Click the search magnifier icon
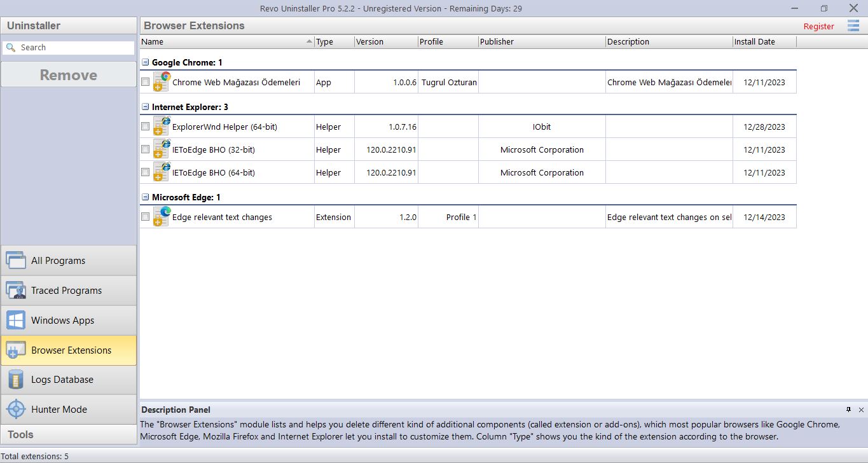 (10, 47)
